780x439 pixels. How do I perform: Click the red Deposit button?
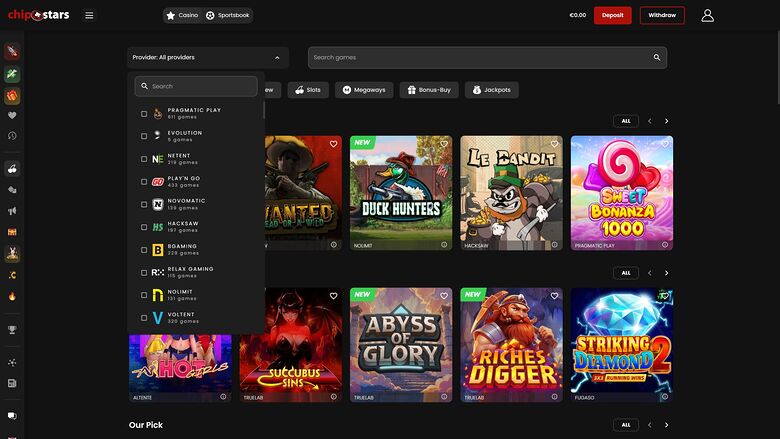[x=612, y=15]
